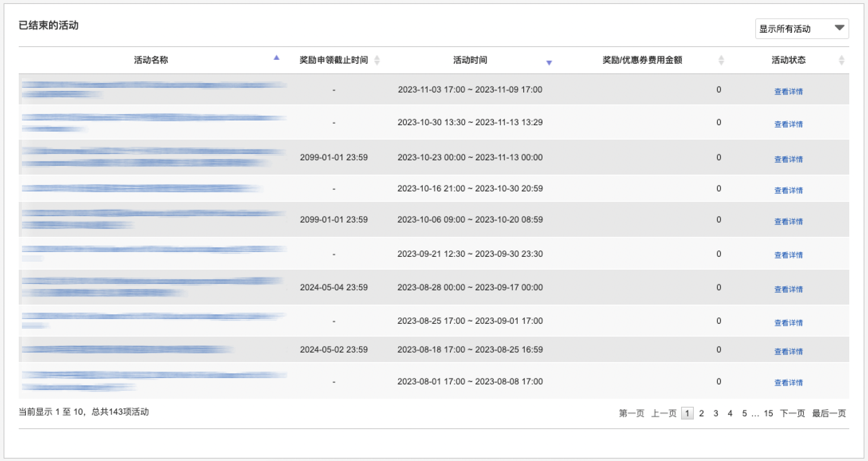The width and height of the screenshot is (868, 461).
Task: Open blurred activity name in 2023-08-18 row
Action: point(128,349)
